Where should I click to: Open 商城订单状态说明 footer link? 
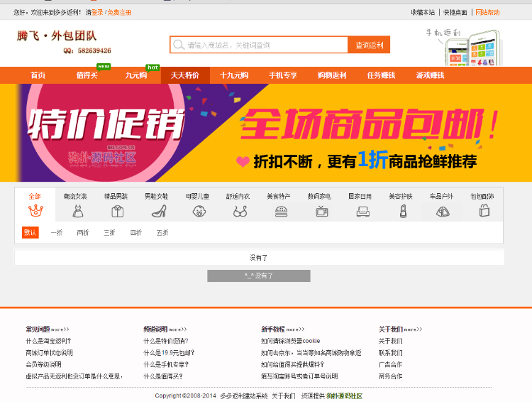[x=49, y=353]
